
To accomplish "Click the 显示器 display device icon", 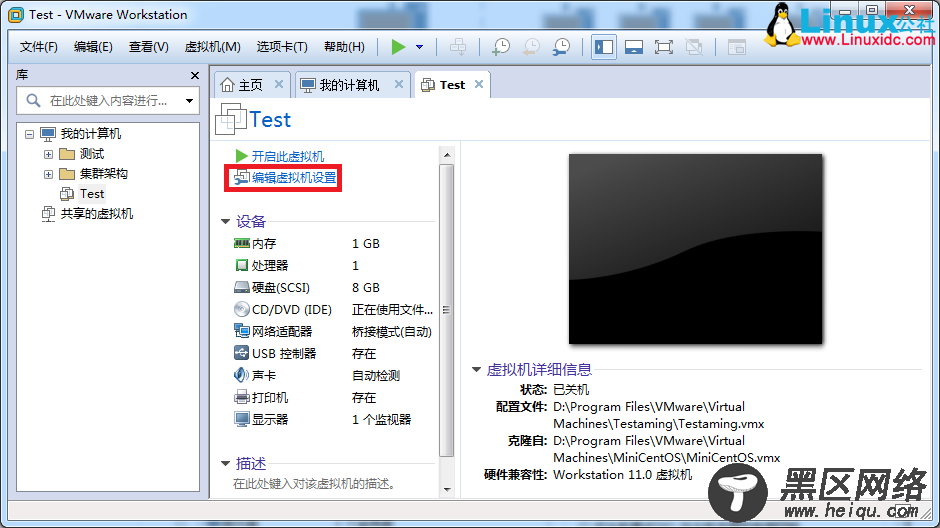I will click(242, 420).
